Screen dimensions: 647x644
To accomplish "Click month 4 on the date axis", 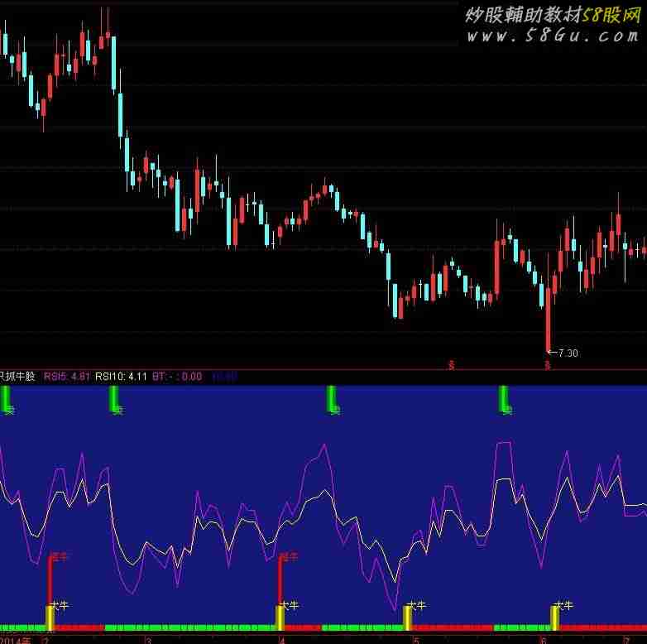I will click(282, 641).
